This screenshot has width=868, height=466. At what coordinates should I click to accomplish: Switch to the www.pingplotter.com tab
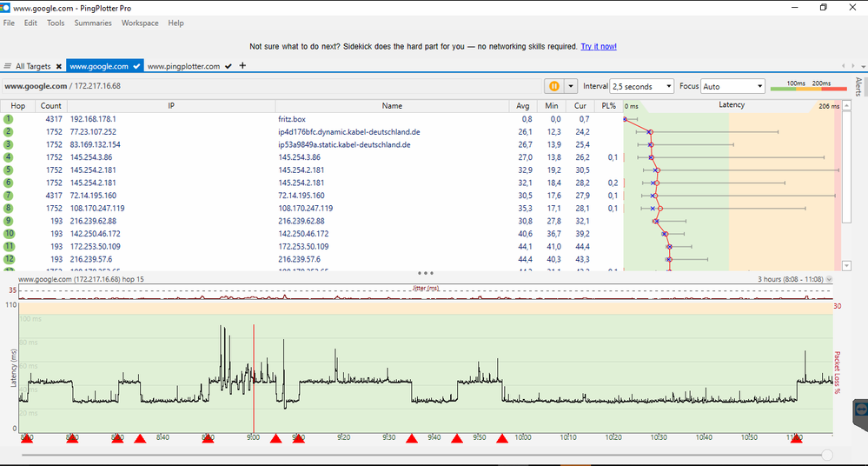(183, 66)
